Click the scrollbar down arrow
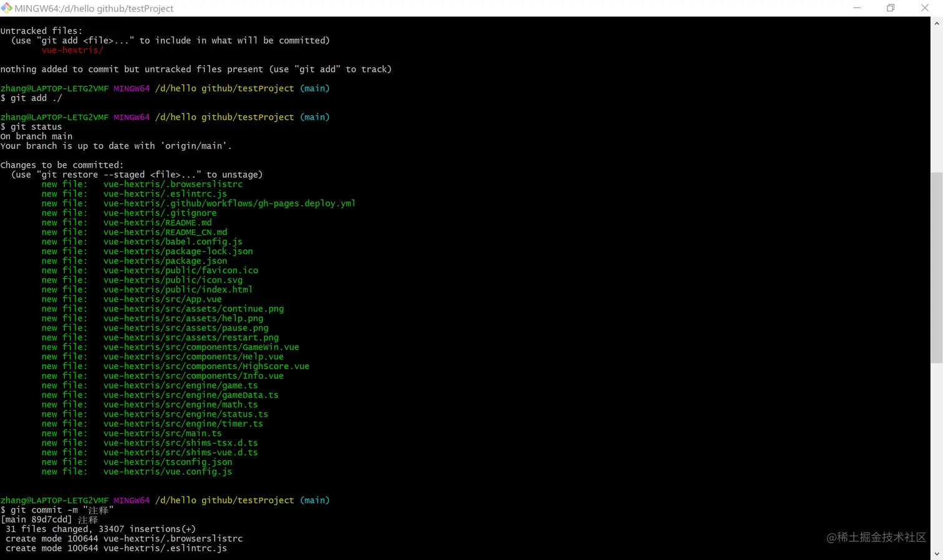This screenshot has width=943, height=560. (937, 554)
